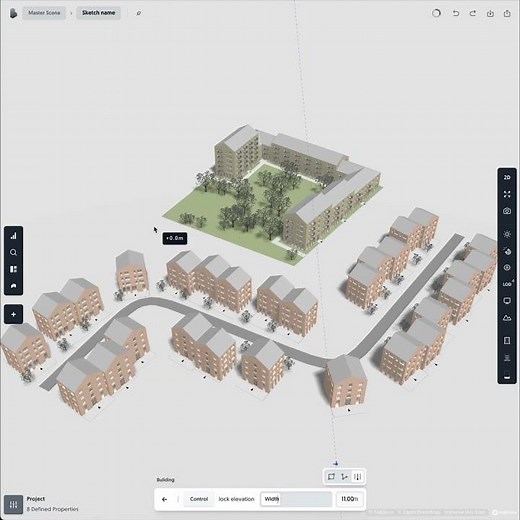
Task: Toggle the lock elevation option
Action: tap(236, 499)
